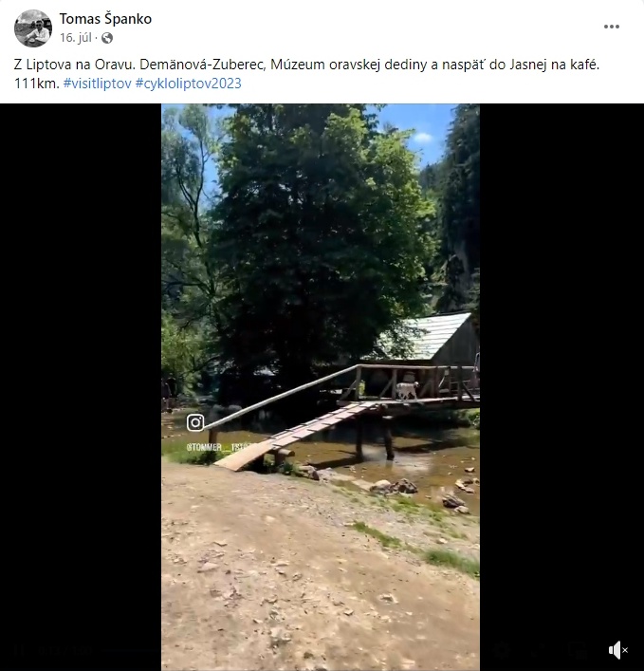This screenshot has width=644, height=671.
Task: Pause the video with the faint pause button
Action: (x=19, y=649)
